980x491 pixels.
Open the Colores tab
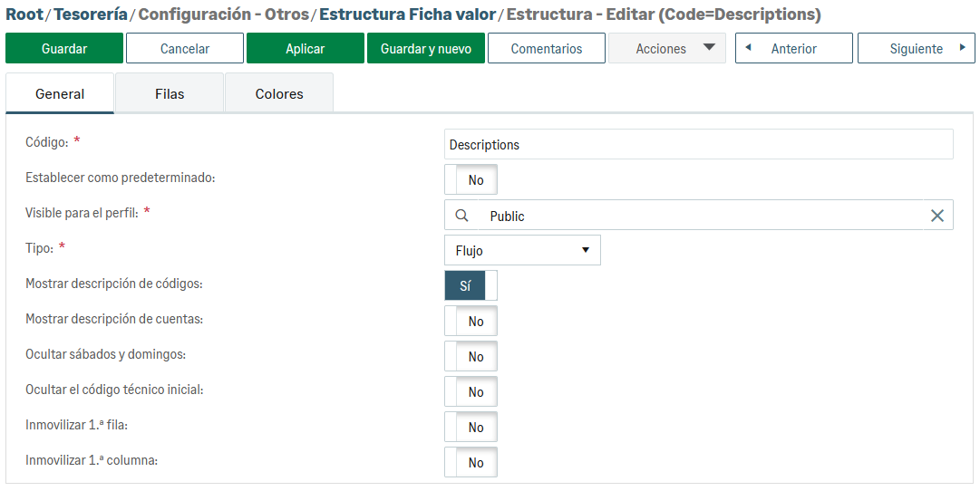(x=279, y=94)
